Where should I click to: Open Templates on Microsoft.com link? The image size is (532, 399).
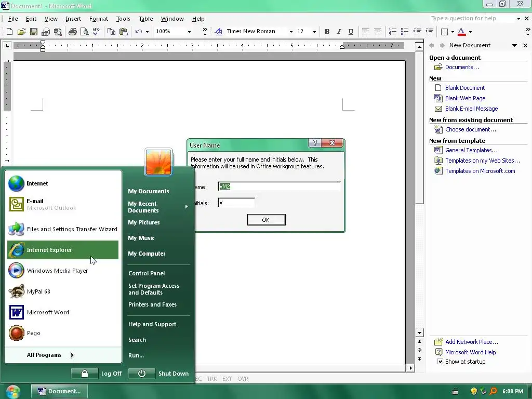click(x=480, y=171)
